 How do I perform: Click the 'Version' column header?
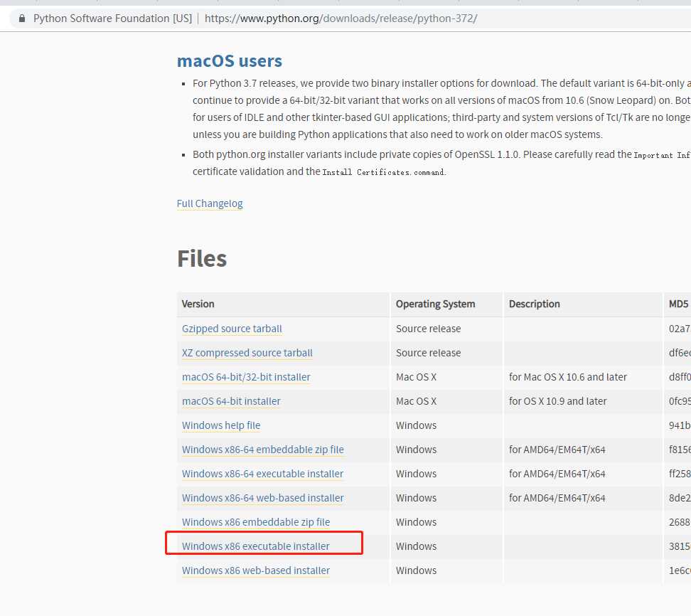pos(198,304)
